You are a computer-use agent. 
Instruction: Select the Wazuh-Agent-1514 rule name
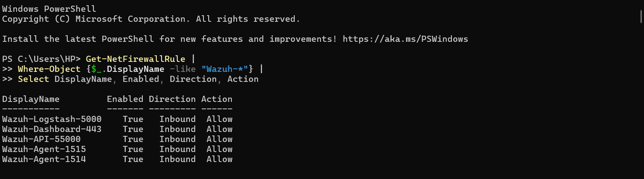pos(44,159)
